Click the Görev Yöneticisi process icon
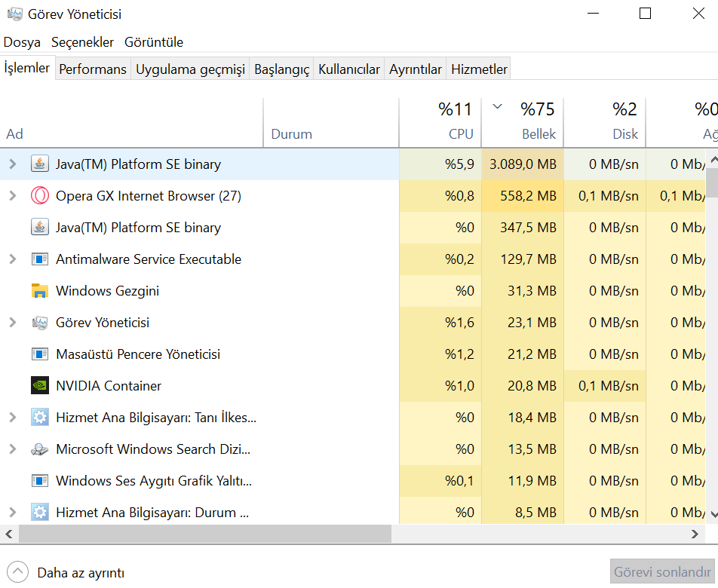The image size is (718, 588). coord(40,323)
